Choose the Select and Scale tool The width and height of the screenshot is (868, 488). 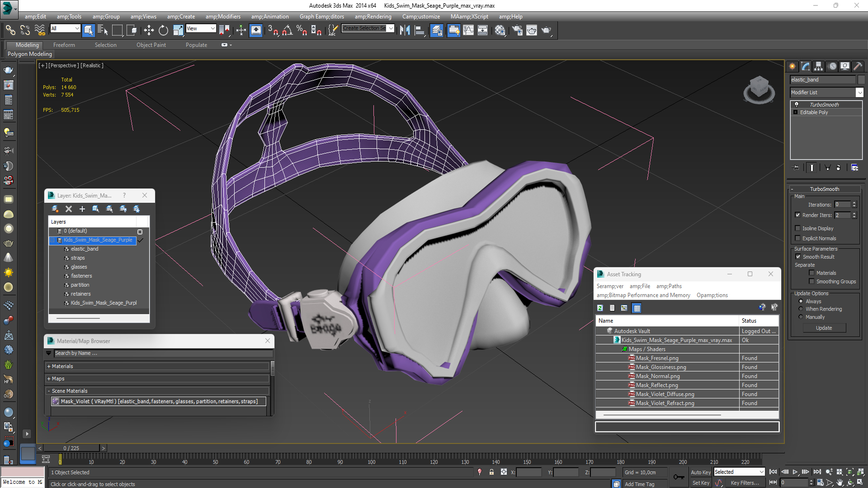click(178, 30)
